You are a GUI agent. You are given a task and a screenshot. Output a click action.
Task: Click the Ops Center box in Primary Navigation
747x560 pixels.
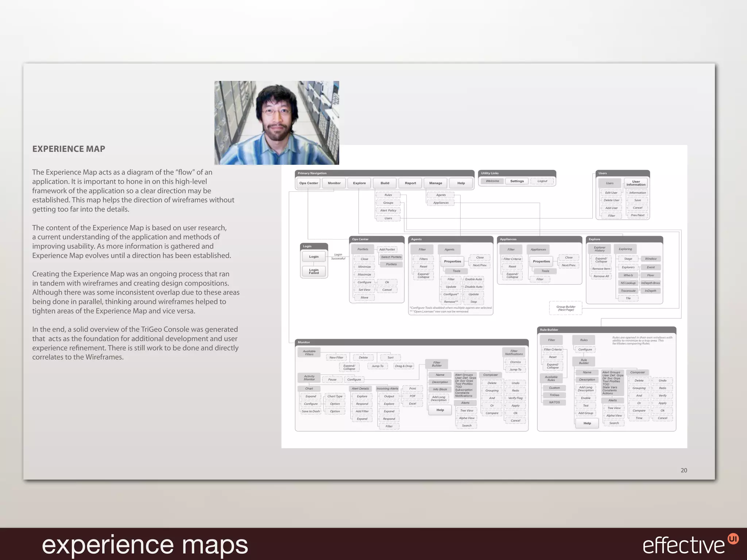(309, 183)
